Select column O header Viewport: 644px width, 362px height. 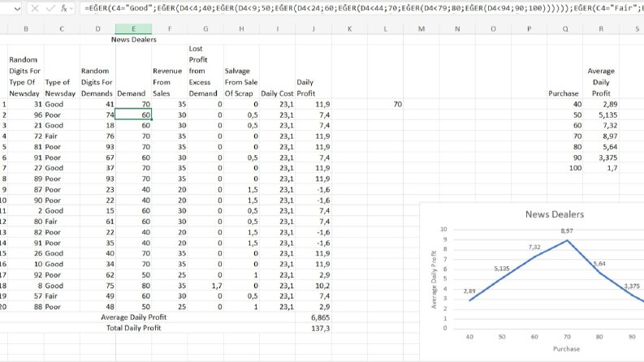[x=493, y=28]
